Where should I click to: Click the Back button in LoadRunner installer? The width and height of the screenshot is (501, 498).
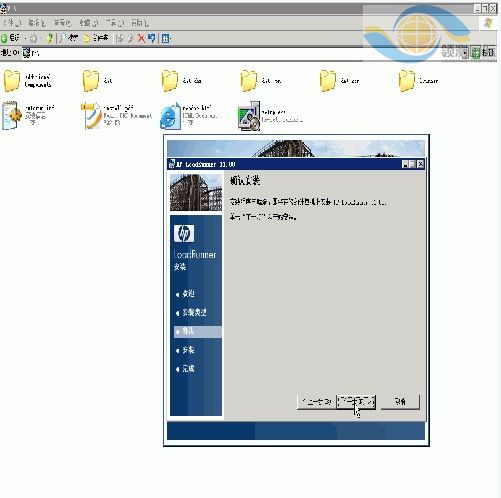click(316, 402)
